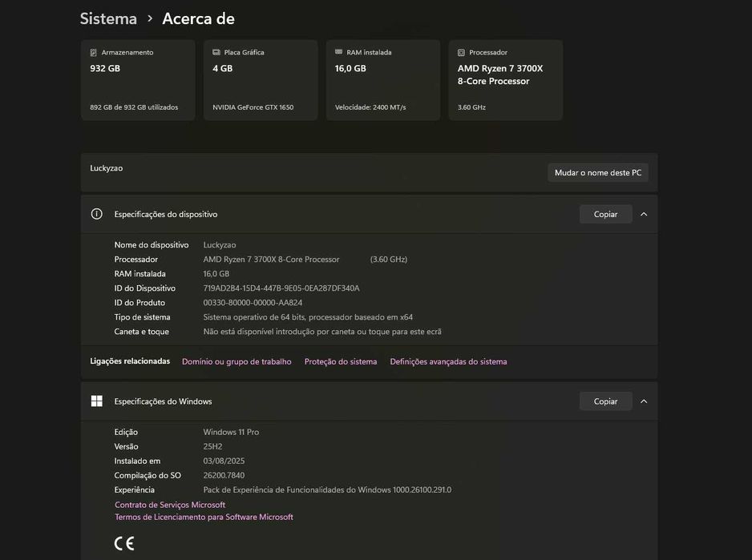Select ID do Produto value 00330-80000-00000-AA824
This screenshot has height=560, width=752.
coord(253,303)
